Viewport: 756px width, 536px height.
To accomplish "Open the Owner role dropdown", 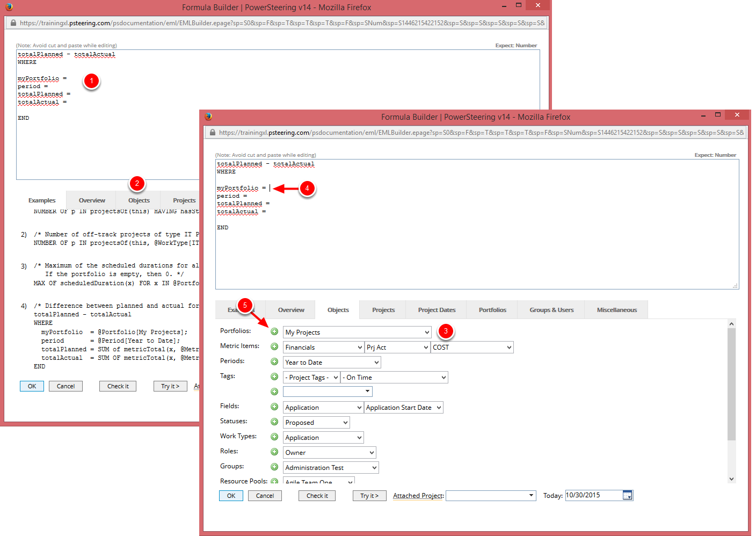I will 329,453.
